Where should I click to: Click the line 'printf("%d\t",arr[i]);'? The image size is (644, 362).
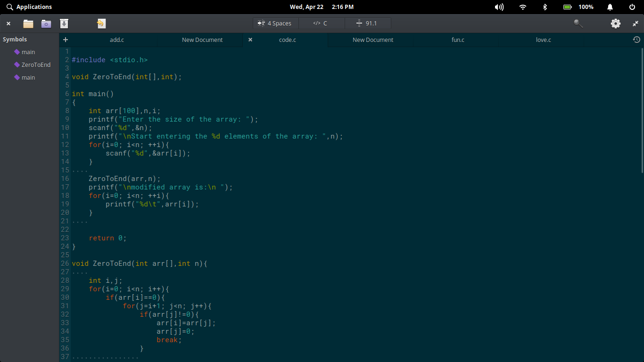point(152,204)
